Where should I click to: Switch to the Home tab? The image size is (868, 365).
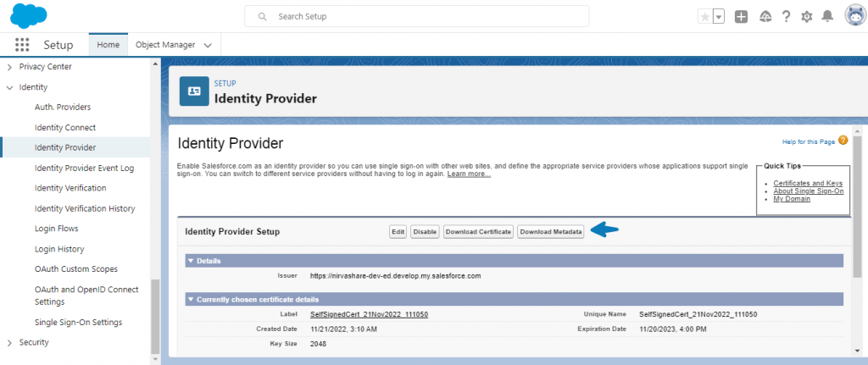point(108,45)
